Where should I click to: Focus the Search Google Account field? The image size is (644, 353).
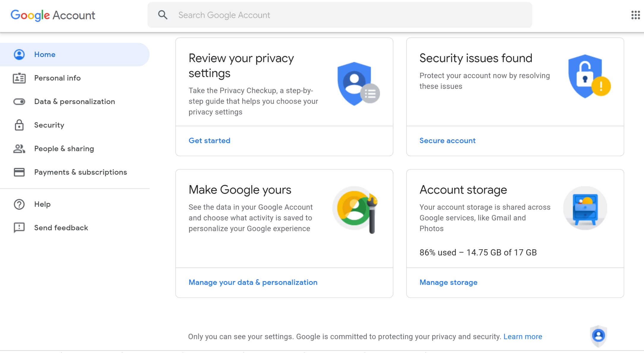point(340,15)
